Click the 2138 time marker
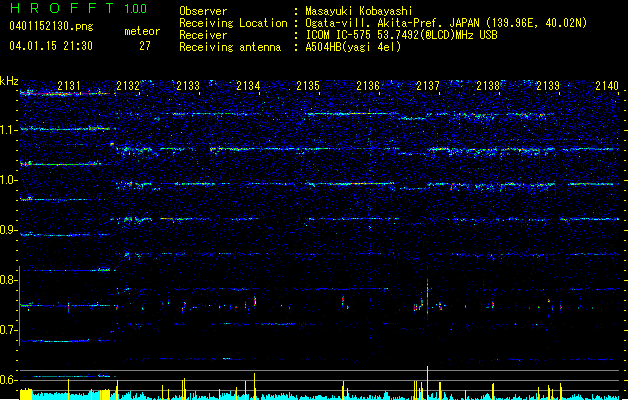629x400 pixels. click(x=488, y=86)
